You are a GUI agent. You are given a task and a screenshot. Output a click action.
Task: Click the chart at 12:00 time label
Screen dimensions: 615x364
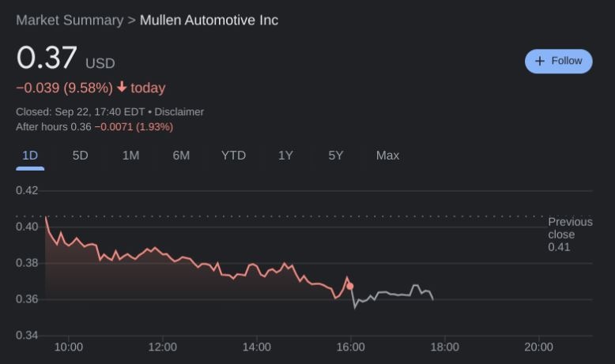coord(162,347)
